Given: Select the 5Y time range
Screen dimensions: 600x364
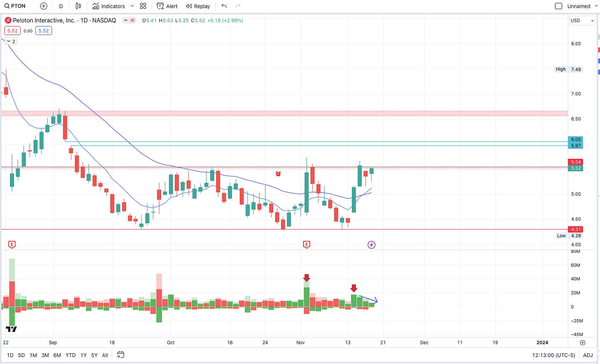Looking at the screenshot, I should click(94, 355).
